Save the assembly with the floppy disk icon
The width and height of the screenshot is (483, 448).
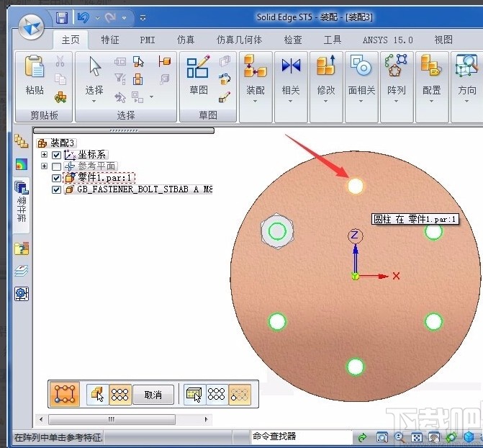62,17
